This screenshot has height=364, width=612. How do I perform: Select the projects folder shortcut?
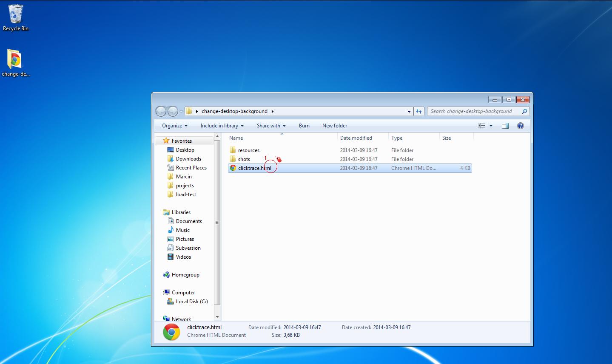tap(185, 186)
